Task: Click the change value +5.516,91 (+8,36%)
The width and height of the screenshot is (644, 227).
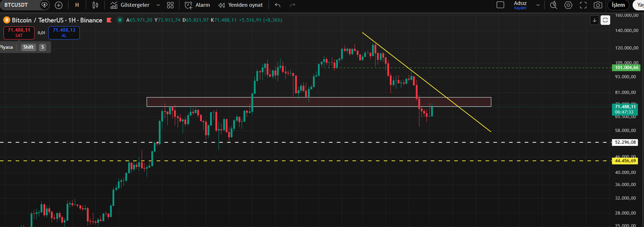Action: (261, 20)
